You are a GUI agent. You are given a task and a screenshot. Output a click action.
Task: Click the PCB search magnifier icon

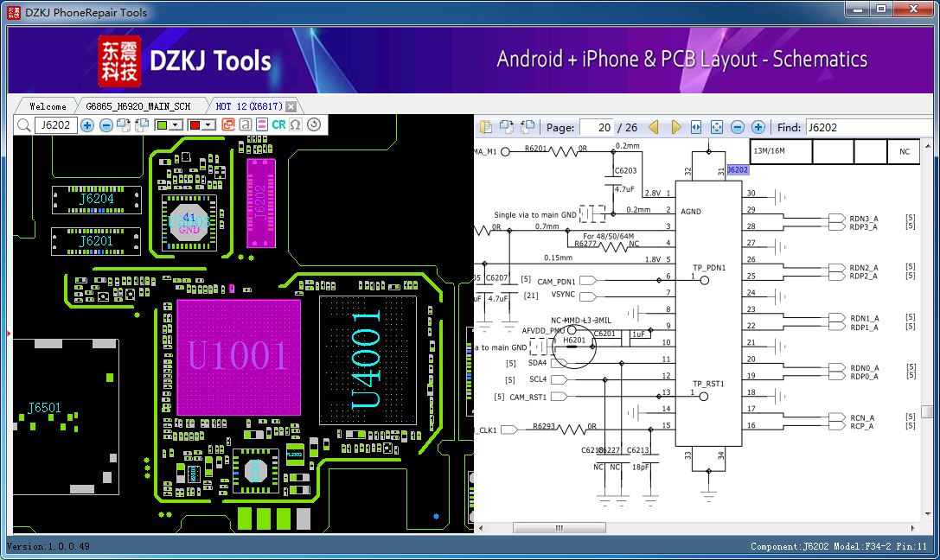pyautogui.click(x=24, y=124)
